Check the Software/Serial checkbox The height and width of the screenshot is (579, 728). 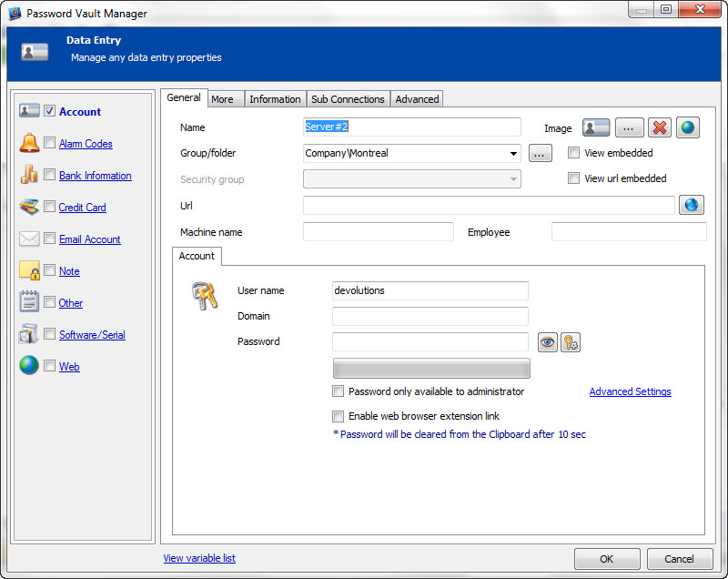50,333
